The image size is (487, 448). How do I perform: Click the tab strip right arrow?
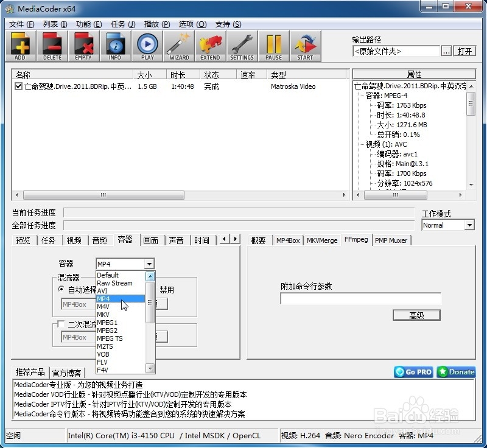point(235,239)
